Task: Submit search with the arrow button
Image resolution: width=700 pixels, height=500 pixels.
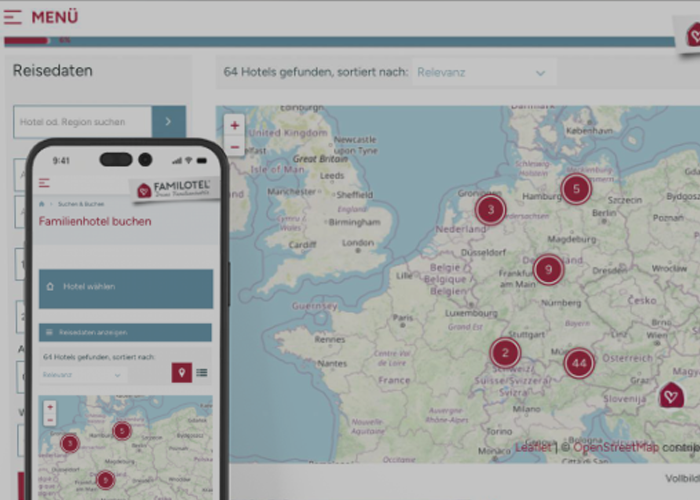Action: [169, 121]
